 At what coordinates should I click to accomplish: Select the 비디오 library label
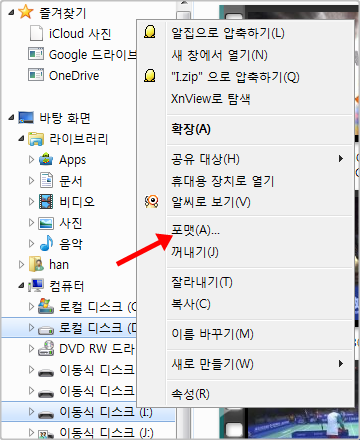[77, 202]
